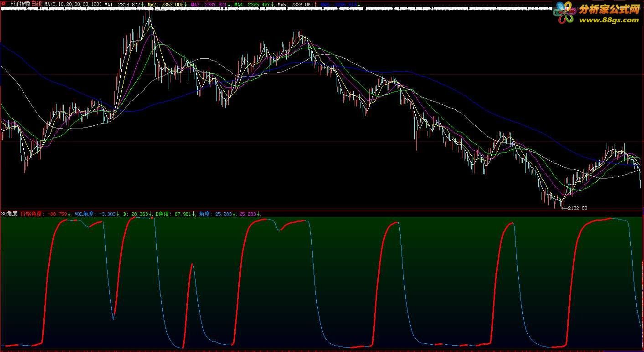Screen dimensions: 644x352
Task: Click the red icon before 上证指数
Action: [x=4, y=4]
